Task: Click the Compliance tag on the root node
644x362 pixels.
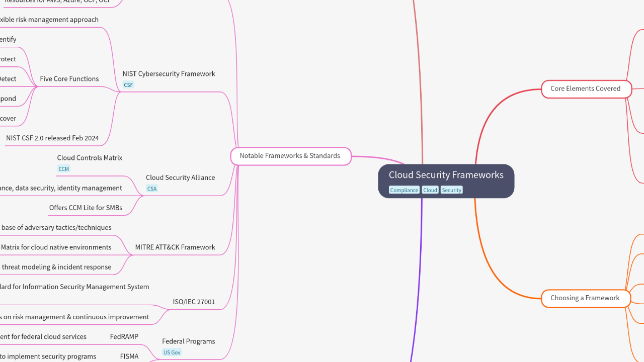Action: pyautogui.click(x=404, y=190)
